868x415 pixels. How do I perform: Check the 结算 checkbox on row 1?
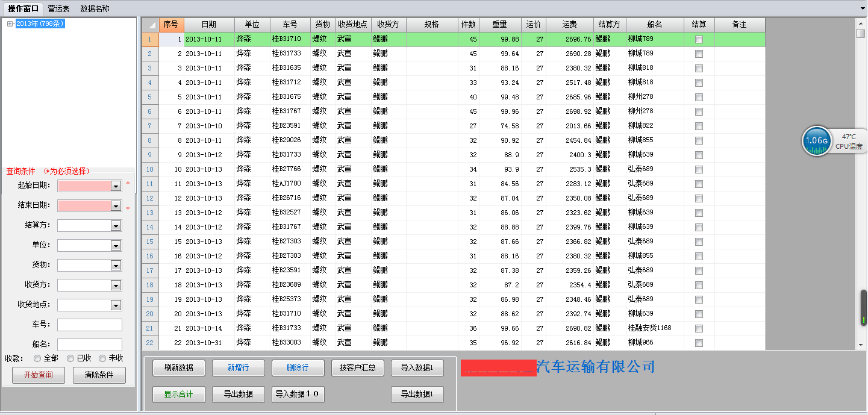point(699,39)
